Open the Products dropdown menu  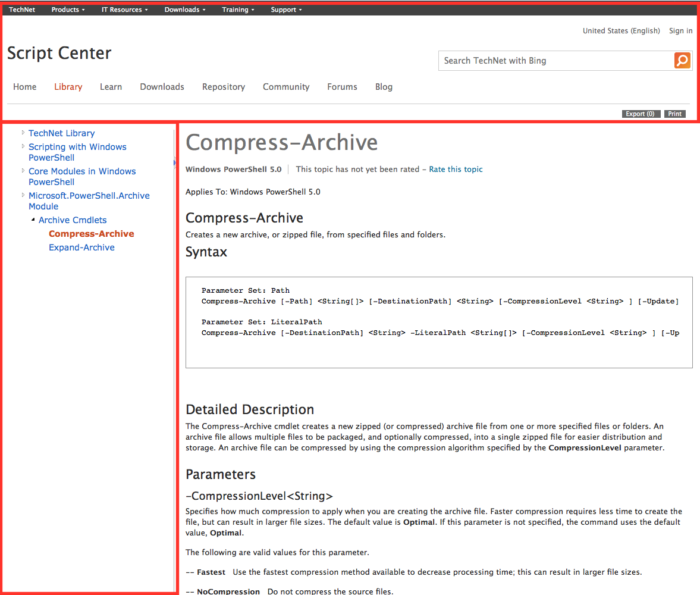pyautogui.click(x=68, y=10)
